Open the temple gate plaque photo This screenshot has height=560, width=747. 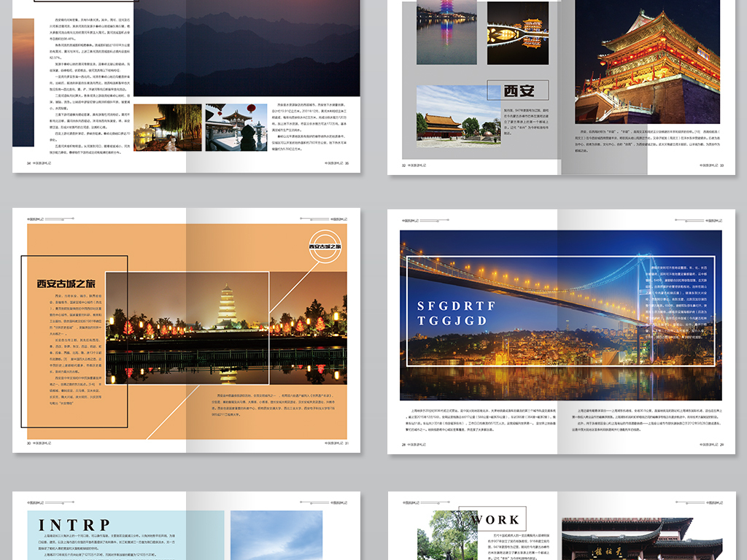(626, 539)
